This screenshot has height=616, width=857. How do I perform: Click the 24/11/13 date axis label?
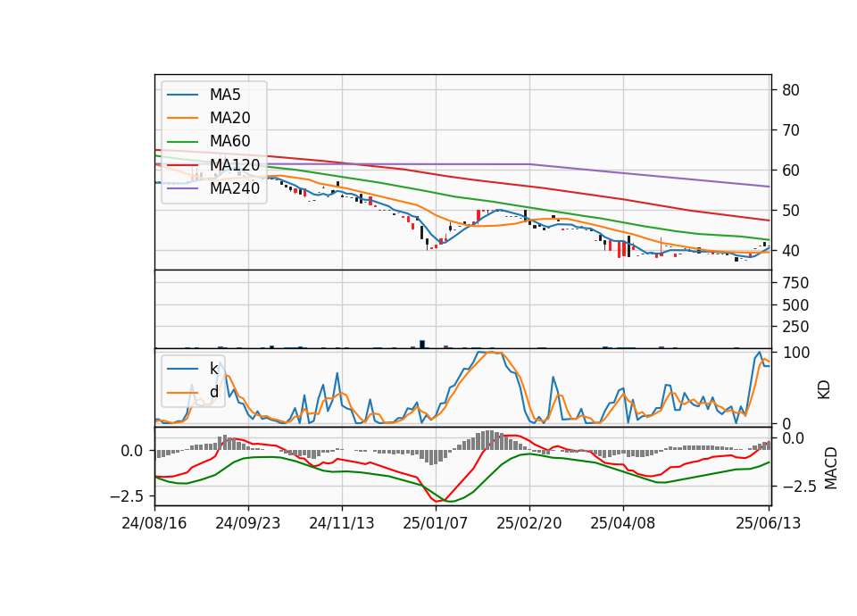(x=342, y=523)
